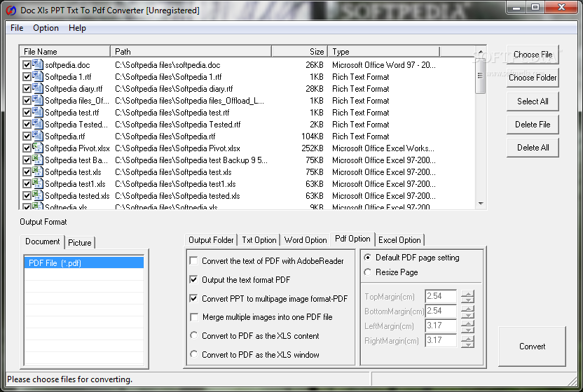Open the Document output format tab
This screenshot has height=392, width=583.
tap(42, 241)
